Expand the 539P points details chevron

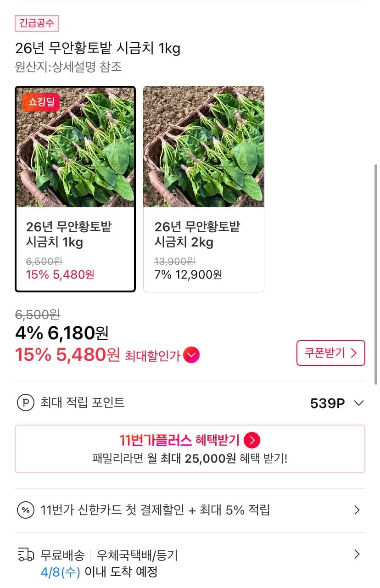pos(359,403)
